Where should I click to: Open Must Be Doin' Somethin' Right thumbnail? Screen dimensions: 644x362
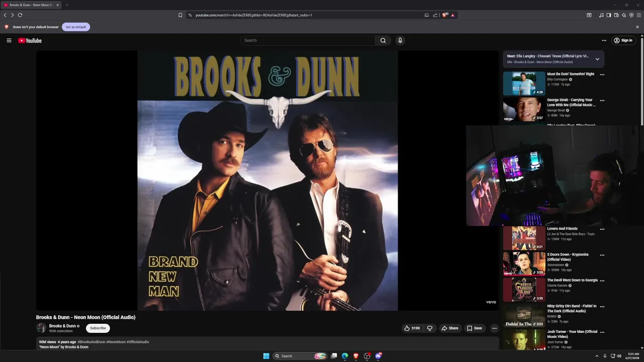(x=524, y=83)
